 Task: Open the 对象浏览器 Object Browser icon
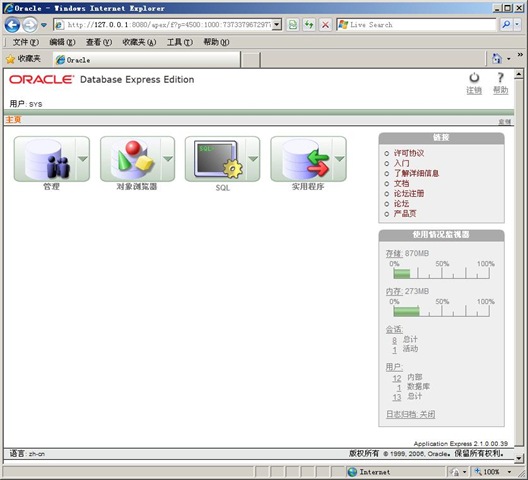tap(130, 159)
